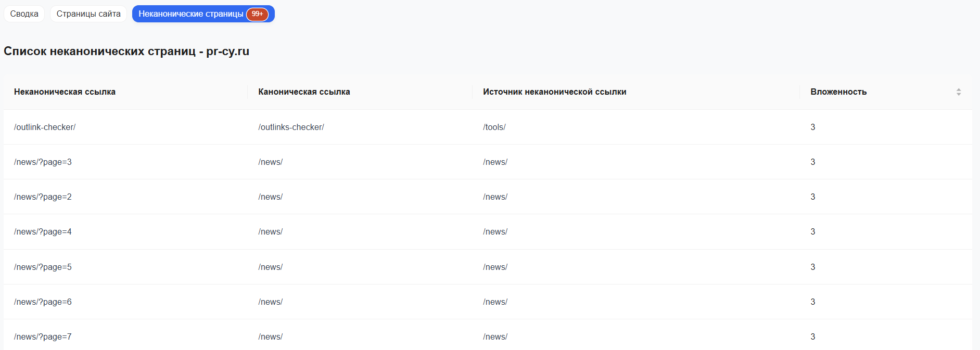Open the /news/?page=5 link
Viewport: 980px width, 350px height.
[x=43, y=267]
